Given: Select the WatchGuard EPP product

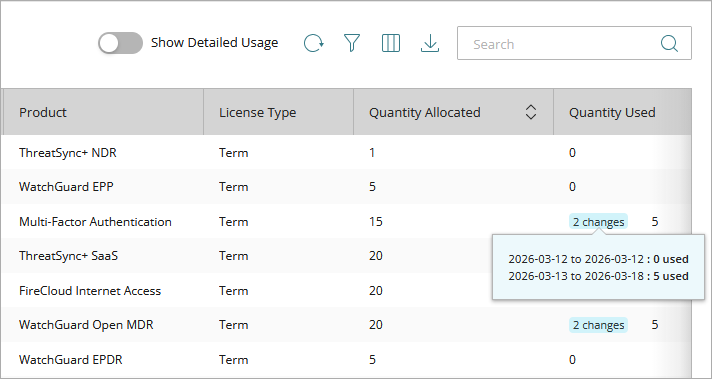Looking at the screenshot, I should [x=66, y=187].
